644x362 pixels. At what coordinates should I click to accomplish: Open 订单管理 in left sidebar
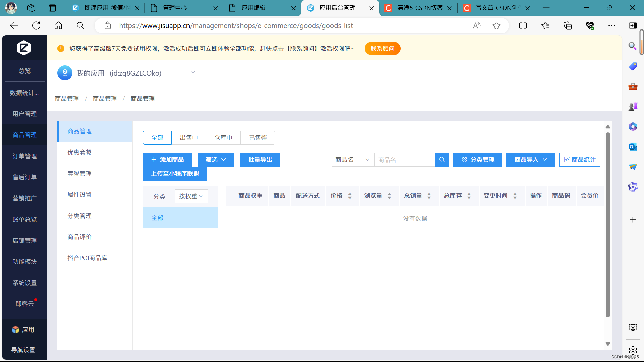(24, 156)
